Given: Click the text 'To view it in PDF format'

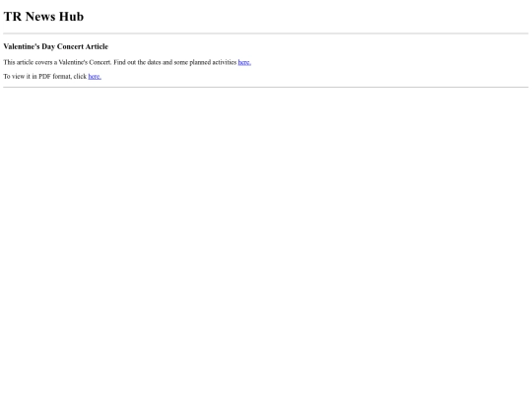Looking at the screenshot, I should pyautogui.click(x=37, y=76).
